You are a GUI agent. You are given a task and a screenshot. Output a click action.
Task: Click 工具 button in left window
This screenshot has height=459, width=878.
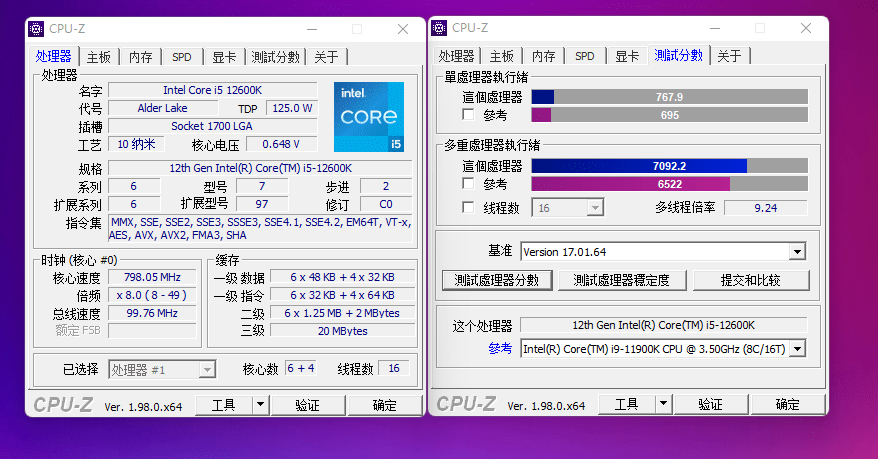(223, 405)
